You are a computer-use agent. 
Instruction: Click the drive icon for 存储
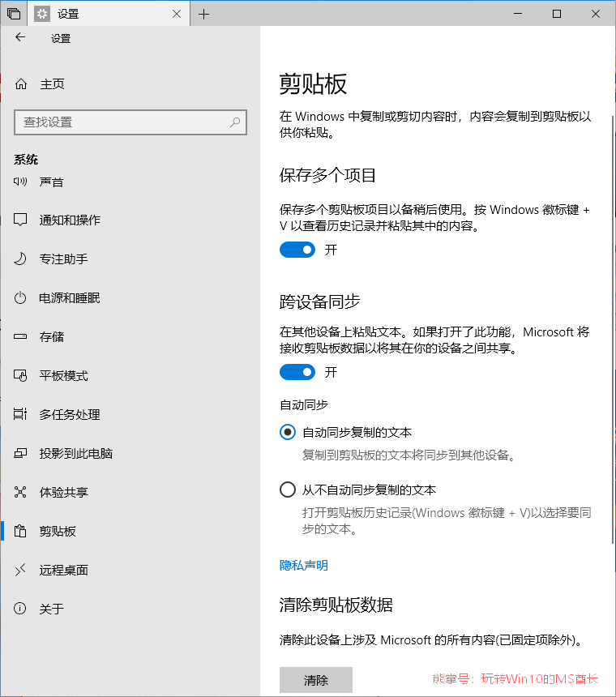(x=20, y=336)
